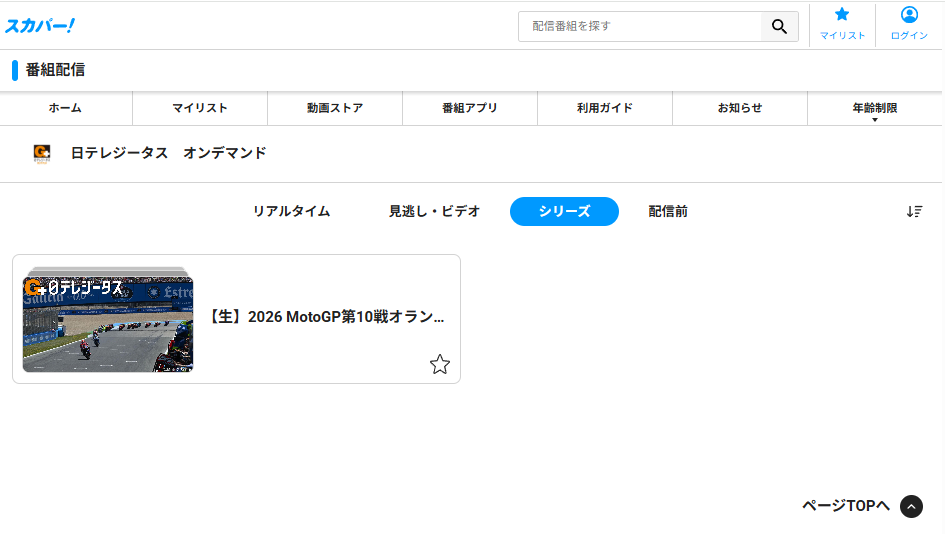
Task: Click the search magnifier button
Action: pos(779,27)
